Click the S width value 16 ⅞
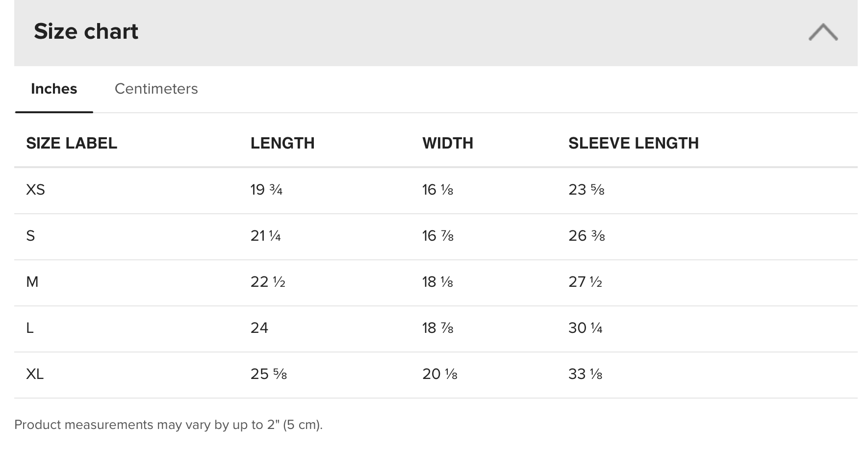 click(x=437, y=236)
